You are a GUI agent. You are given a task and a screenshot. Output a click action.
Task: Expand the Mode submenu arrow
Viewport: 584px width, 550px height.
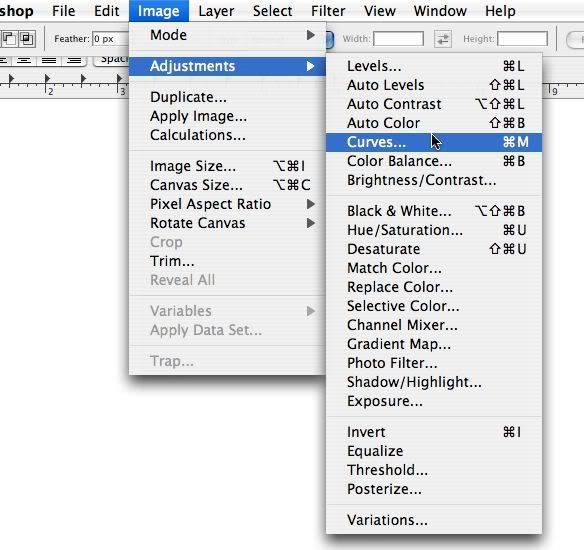coord(310,35)
